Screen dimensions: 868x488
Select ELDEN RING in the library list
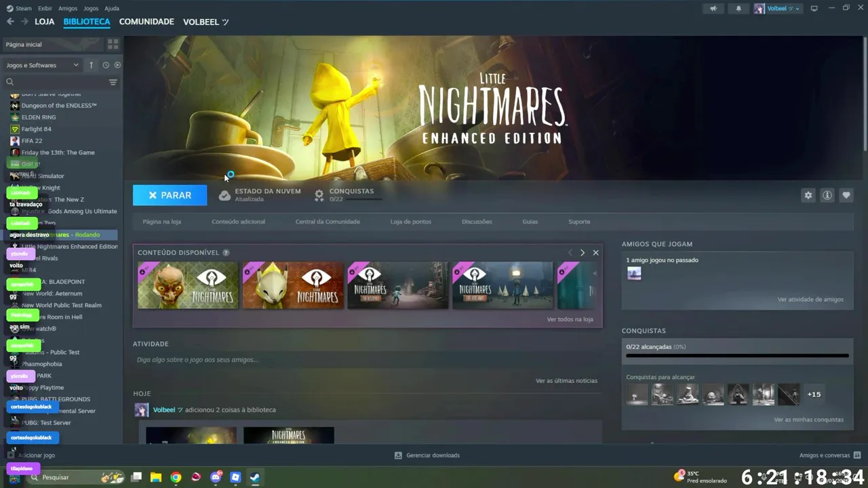click(39, 117)
